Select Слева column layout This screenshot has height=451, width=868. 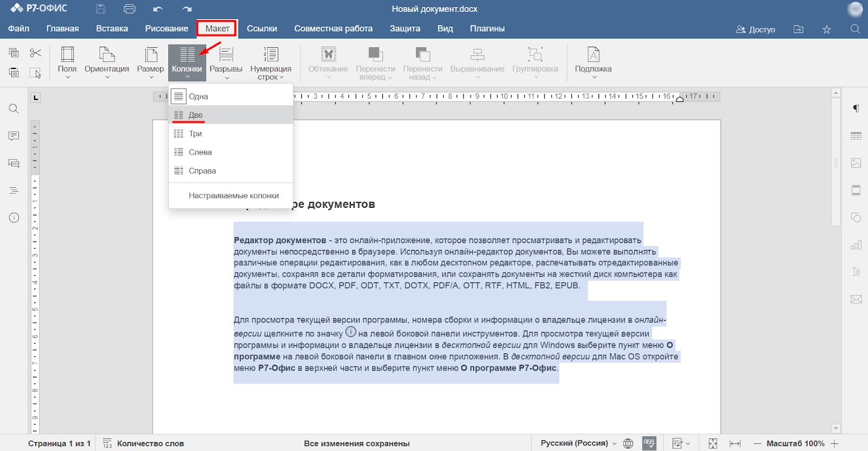(x=231, y=152)
